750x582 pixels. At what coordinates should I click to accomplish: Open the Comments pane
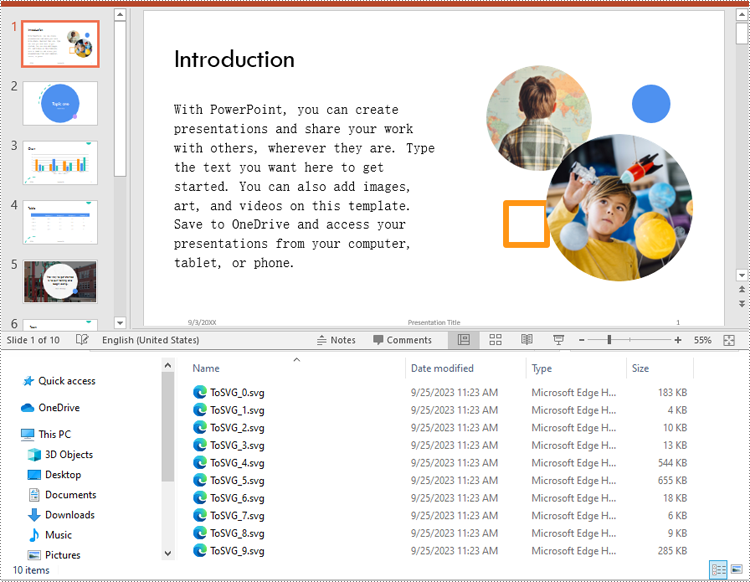pyautogui.click(x=402, y=340)
